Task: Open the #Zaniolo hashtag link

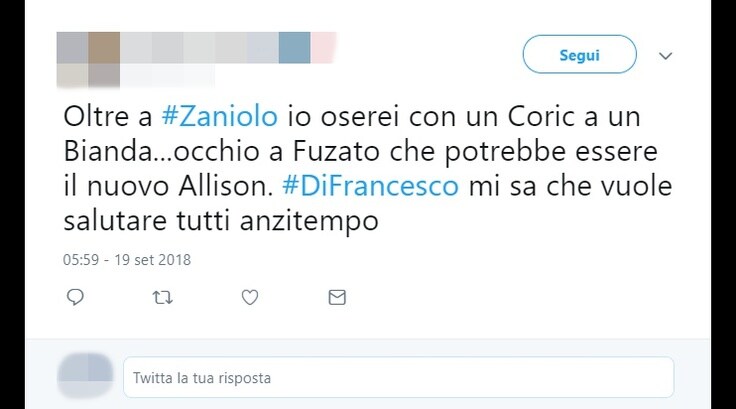Action: [220, 116]
